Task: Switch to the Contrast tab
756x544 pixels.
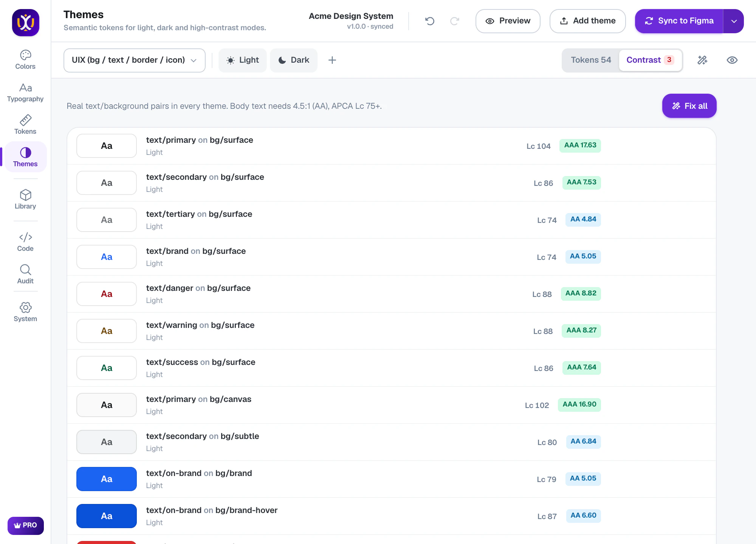Action: click(x=651, y=60)
